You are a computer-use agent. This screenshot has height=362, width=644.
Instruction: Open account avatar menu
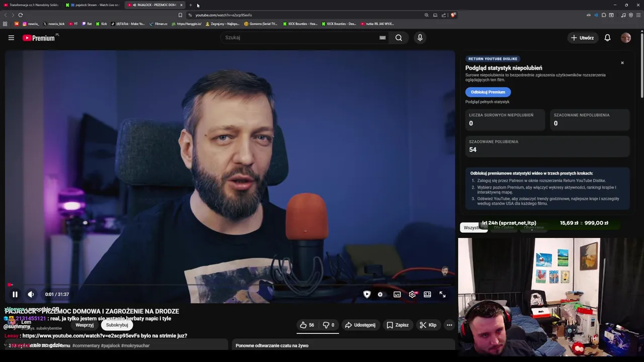[x=626, y=38]
